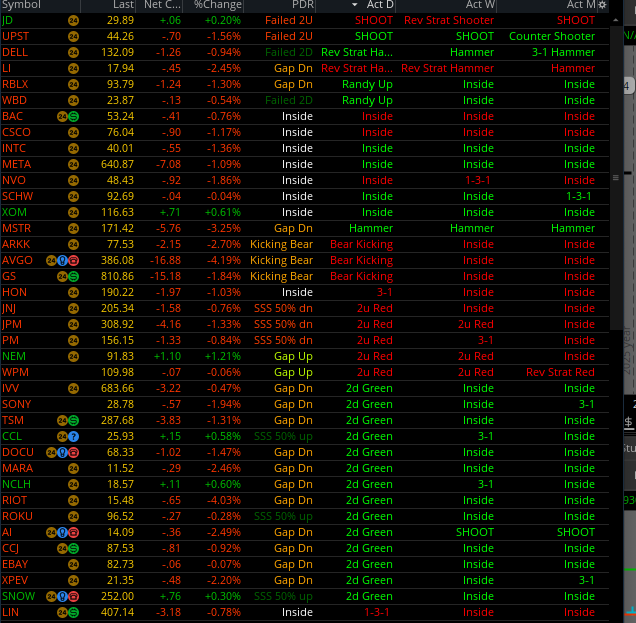Select the CSCO symbol row
This screenshot has height=623, width=636.
coord(304,133)
